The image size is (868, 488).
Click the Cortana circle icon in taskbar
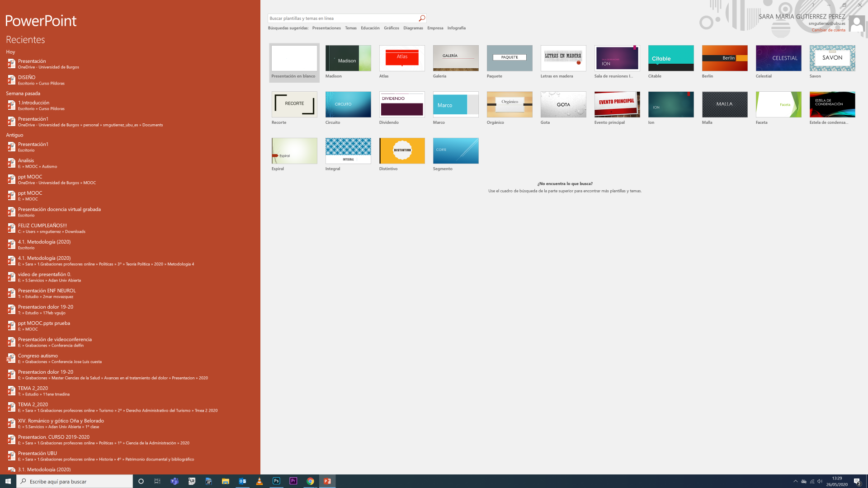click(141, 481)
